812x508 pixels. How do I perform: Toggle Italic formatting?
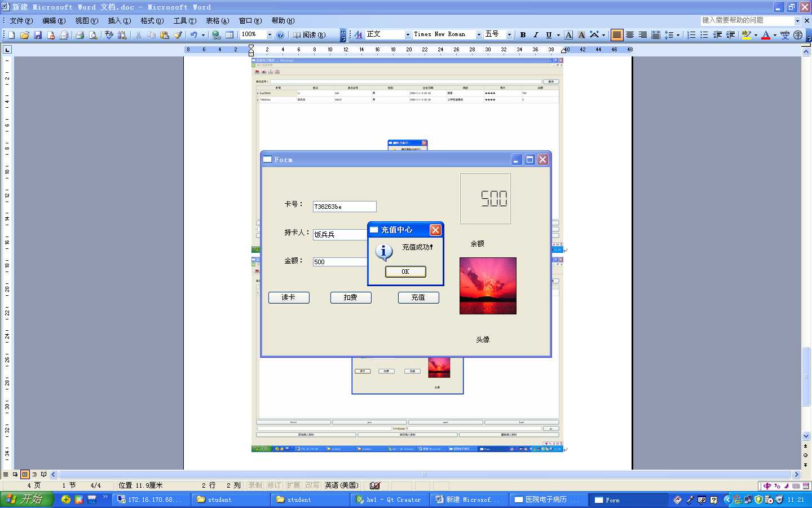click(536, 35)
